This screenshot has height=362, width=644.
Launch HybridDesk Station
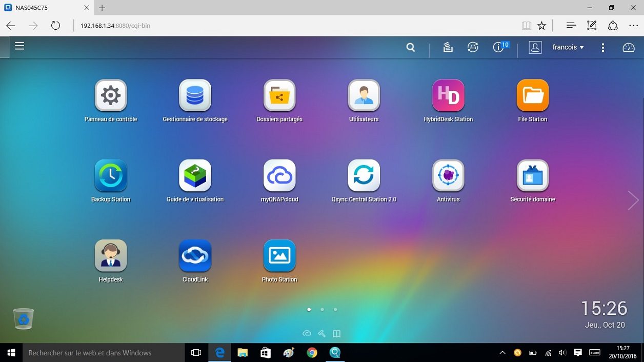click(448, 95)
